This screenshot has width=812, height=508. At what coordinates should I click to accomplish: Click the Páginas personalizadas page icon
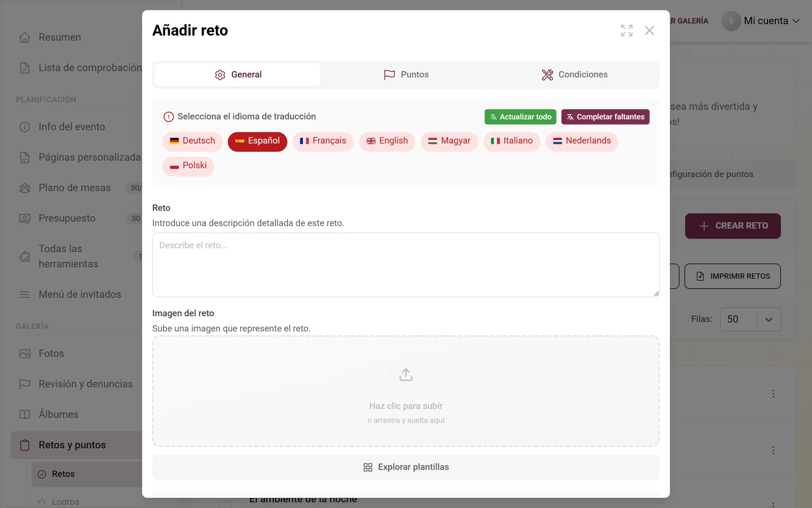(25, 157)
